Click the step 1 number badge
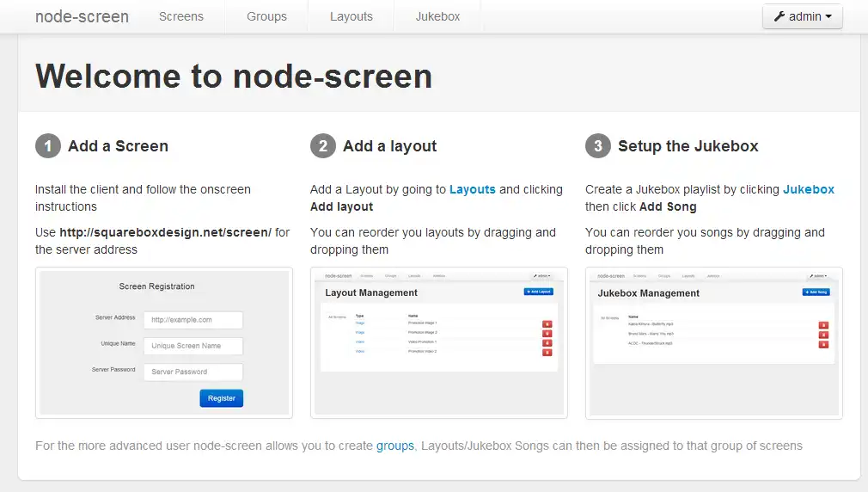 pos(48,146)
